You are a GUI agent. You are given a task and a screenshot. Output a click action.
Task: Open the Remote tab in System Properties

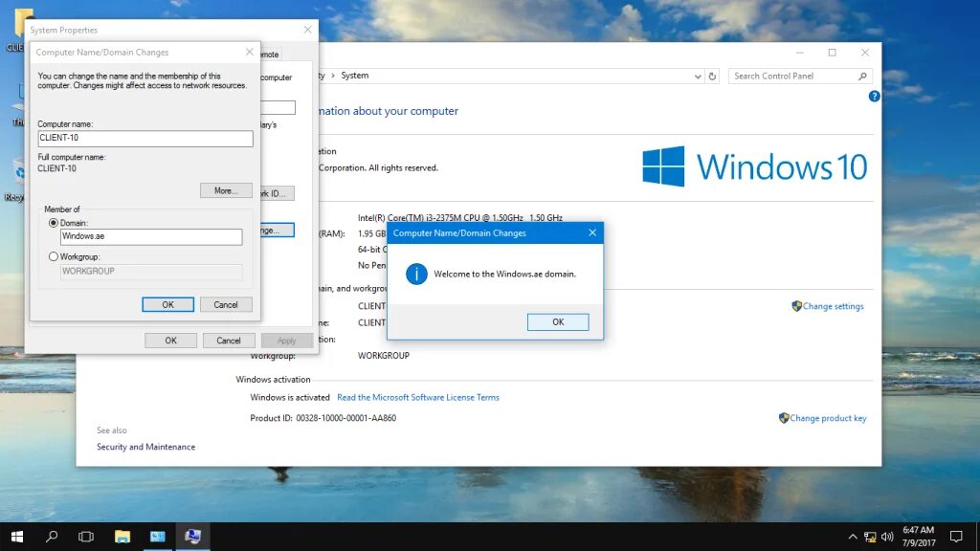point(271,55)
